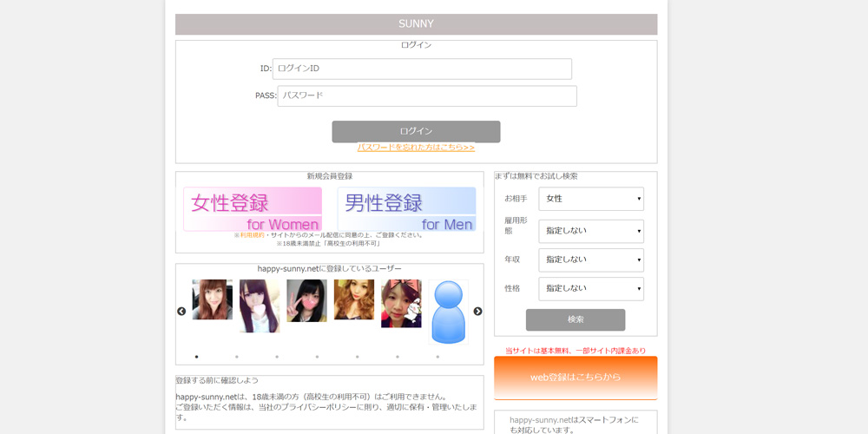Expand the 年収 dropdown
This screenshot has height=434, width=868.
[591, 260]
